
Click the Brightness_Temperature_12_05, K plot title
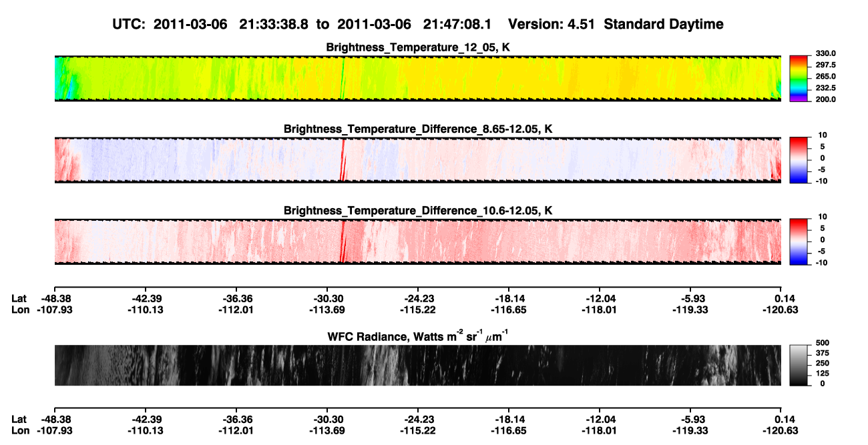[418, 47]
